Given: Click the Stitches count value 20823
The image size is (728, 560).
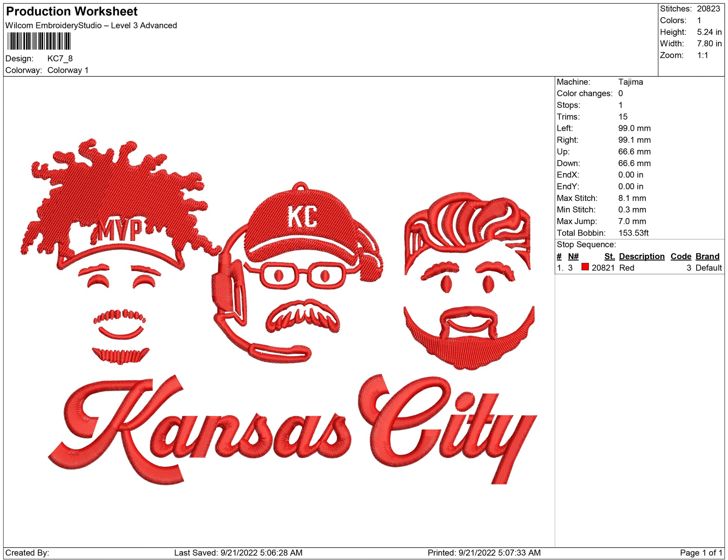Looking at the screenshot, I should tap(708, 9).
